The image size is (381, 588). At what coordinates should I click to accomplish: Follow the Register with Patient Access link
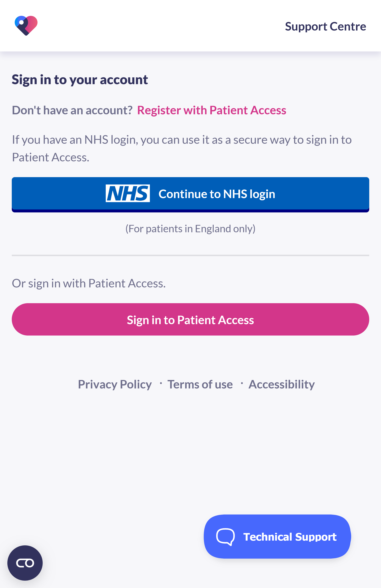coord(211,110)
